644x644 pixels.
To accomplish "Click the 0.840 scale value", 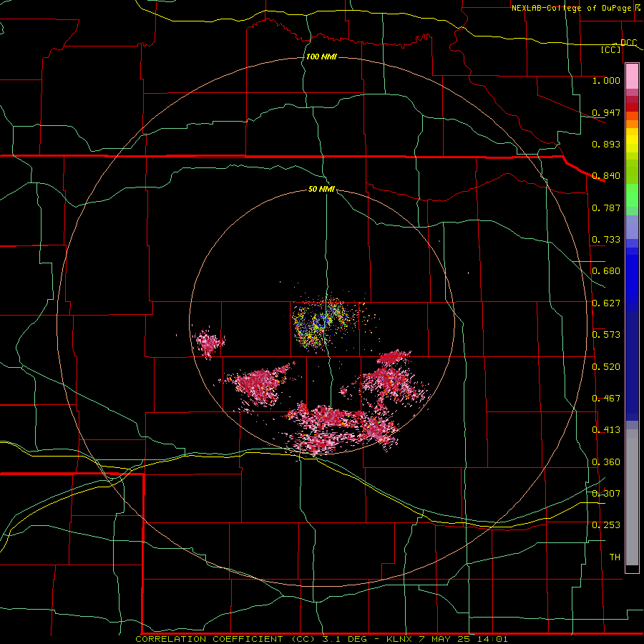I will click(606, 176).
